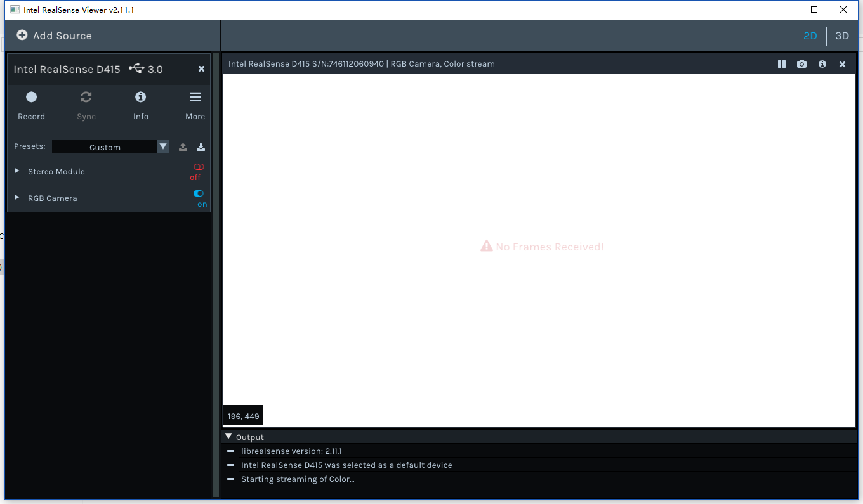Save the current preset to file

(201, 146)
